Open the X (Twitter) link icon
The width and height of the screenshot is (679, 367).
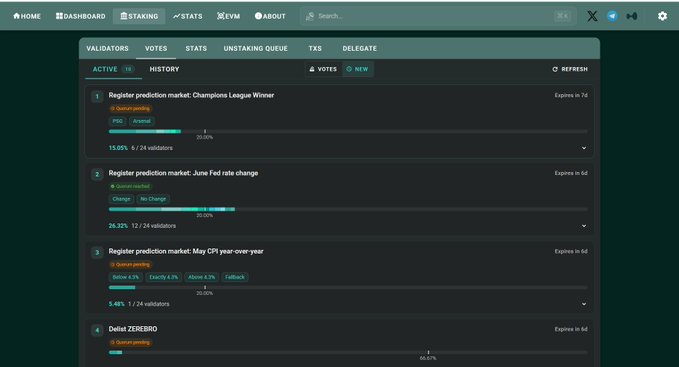592,16
